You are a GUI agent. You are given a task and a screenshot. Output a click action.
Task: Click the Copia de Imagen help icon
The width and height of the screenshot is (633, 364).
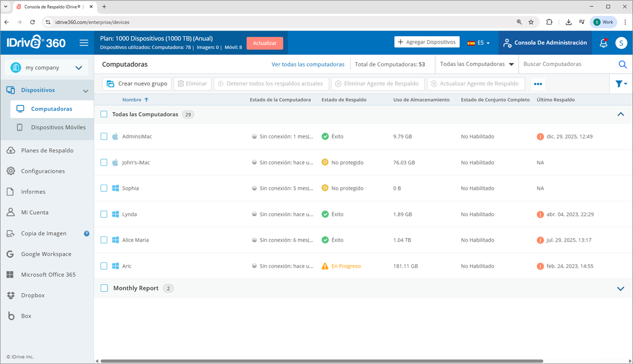[x=87, y=233]
